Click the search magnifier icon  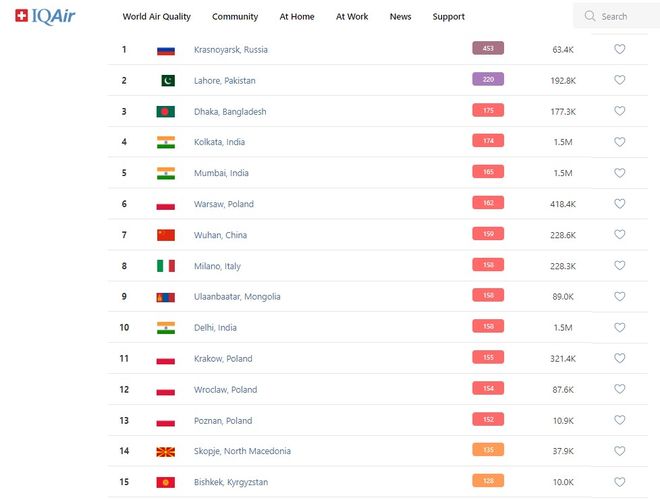coord(590,16)
